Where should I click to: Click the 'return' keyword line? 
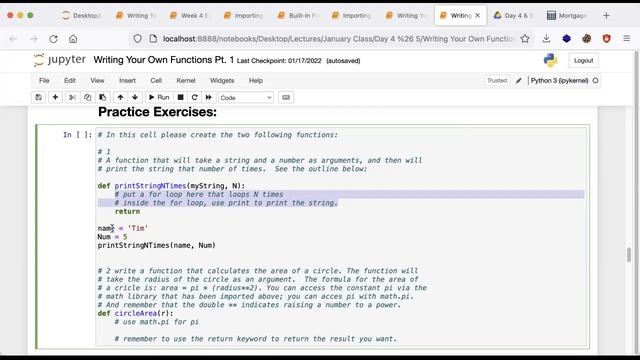pos(127,211)
